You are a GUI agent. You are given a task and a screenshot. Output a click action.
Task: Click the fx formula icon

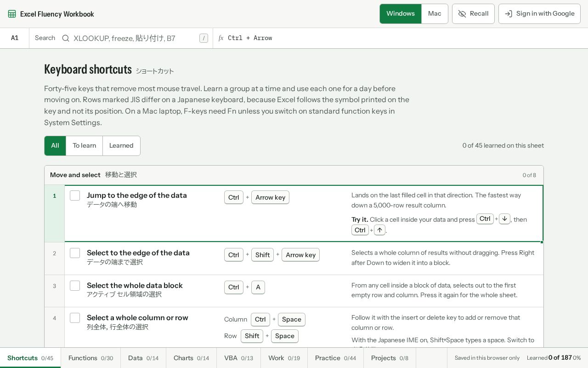[x=221, y=38]
